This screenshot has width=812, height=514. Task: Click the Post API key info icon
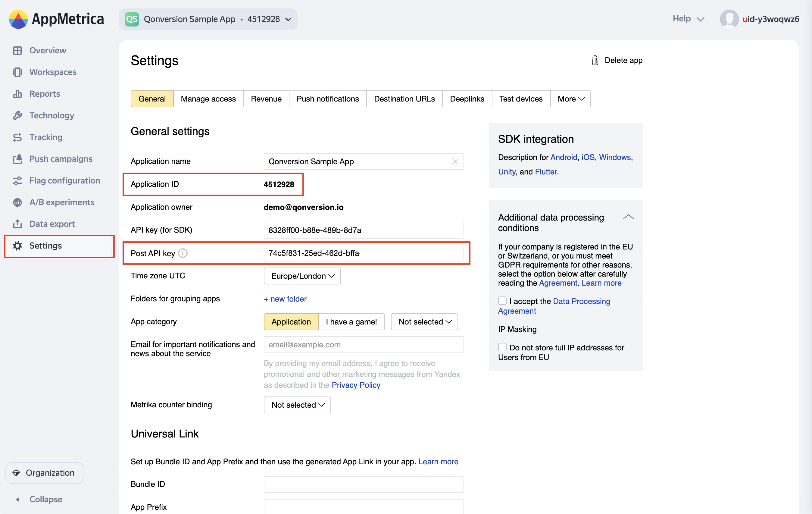[183, 253]
